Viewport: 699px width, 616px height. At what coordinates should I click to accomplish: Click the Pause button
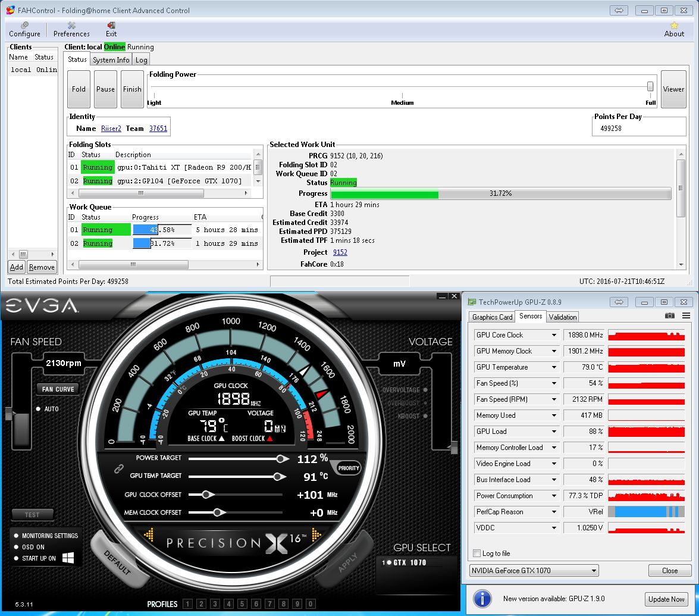click(106, 89)
